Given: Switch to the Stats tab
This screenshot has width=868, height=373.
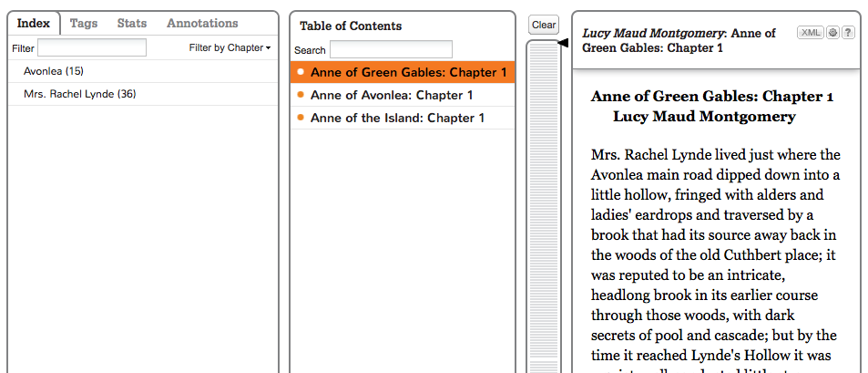Looking at the screenshot, I should pyautogui.click(x=132, y=24).
